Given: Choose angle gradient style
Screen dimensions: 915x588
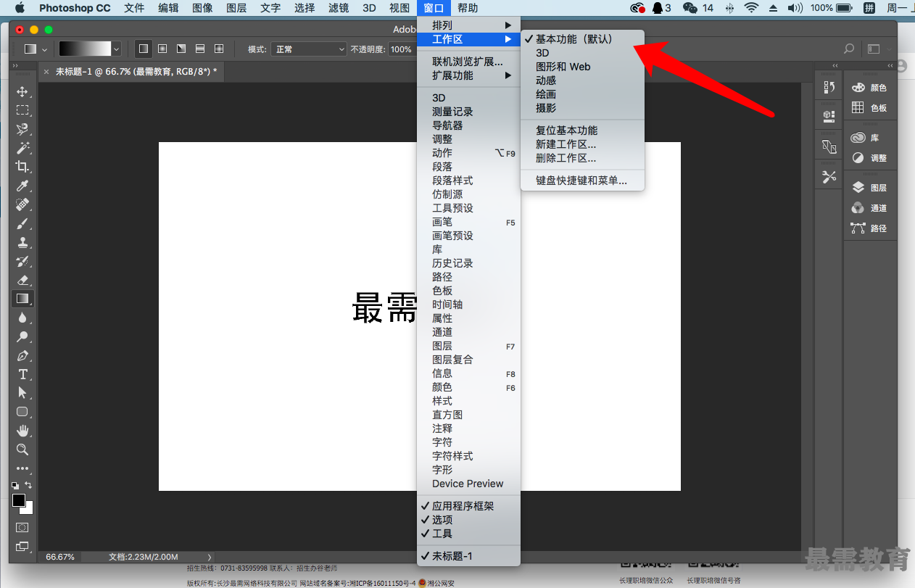Looking at the screenshot, I should click(181, 49).
